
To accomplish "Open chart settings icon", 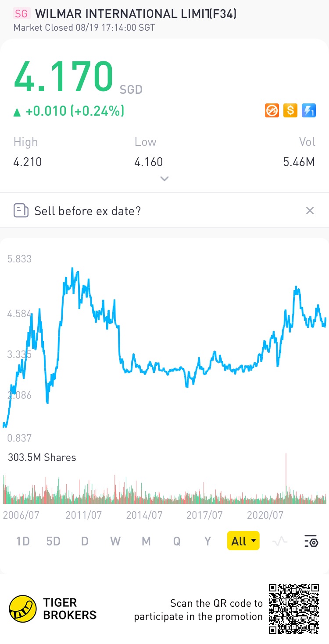I will coord(311,541).
